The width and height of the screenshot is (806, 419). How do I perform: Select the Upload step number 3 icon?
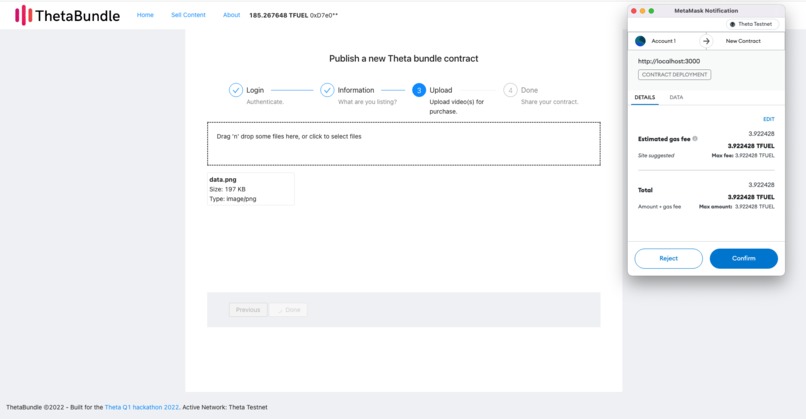click(x=419, y=90)
